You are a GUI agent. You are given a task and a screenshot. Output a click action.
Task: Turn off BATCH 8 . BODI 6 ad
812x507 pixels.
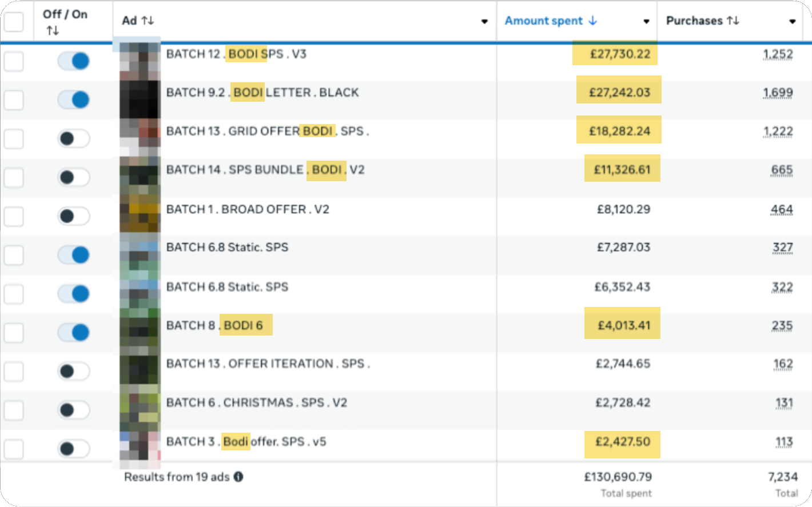(x=74, y=332)
